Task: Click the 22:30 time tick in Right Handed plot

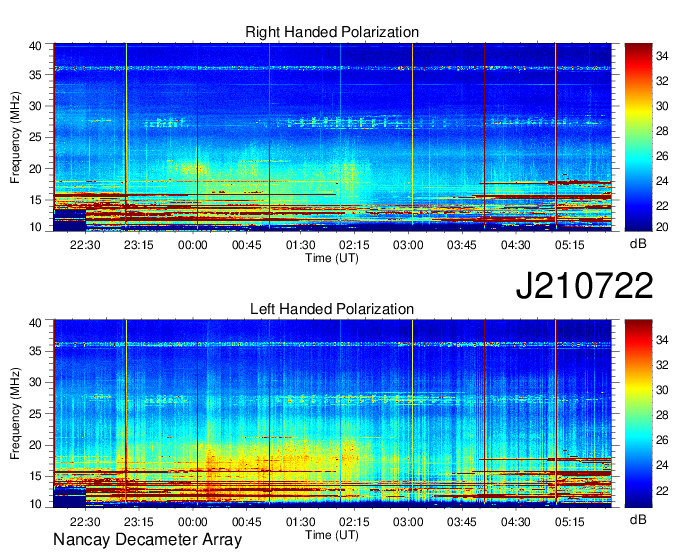Action: coord(85,245)
